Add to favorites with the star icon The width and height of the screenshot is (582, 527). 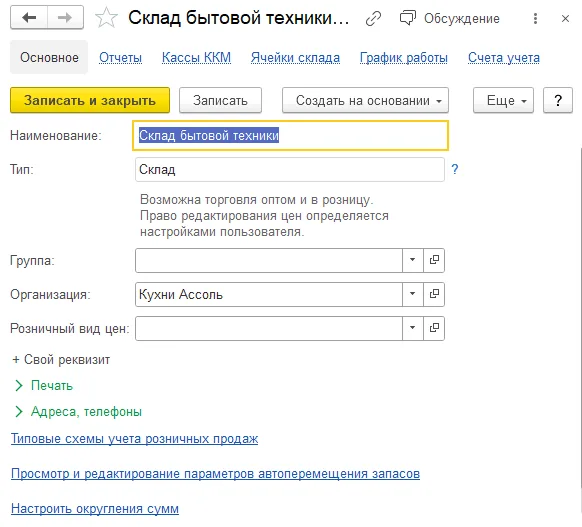(x=106, y=18)
